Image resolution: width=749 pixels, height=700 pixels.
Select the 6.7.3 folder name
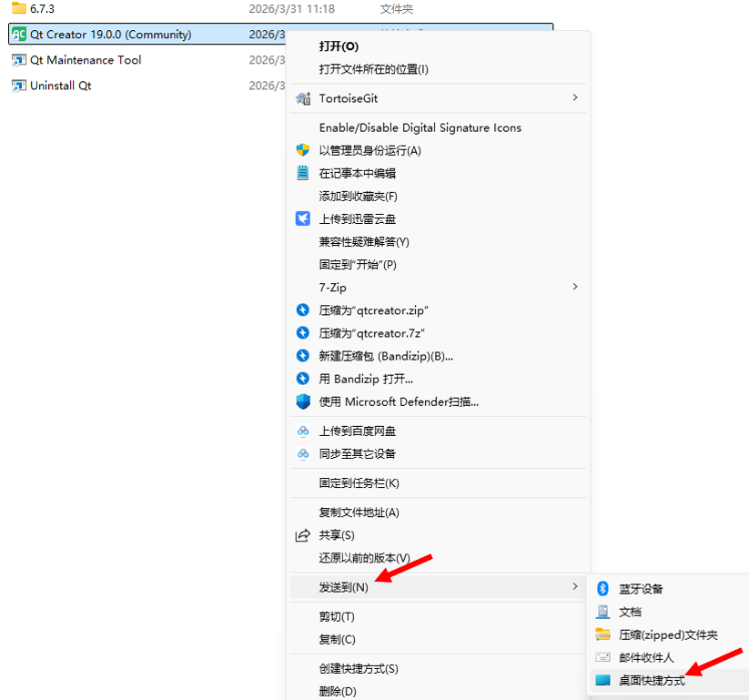(x=42, y=8)
